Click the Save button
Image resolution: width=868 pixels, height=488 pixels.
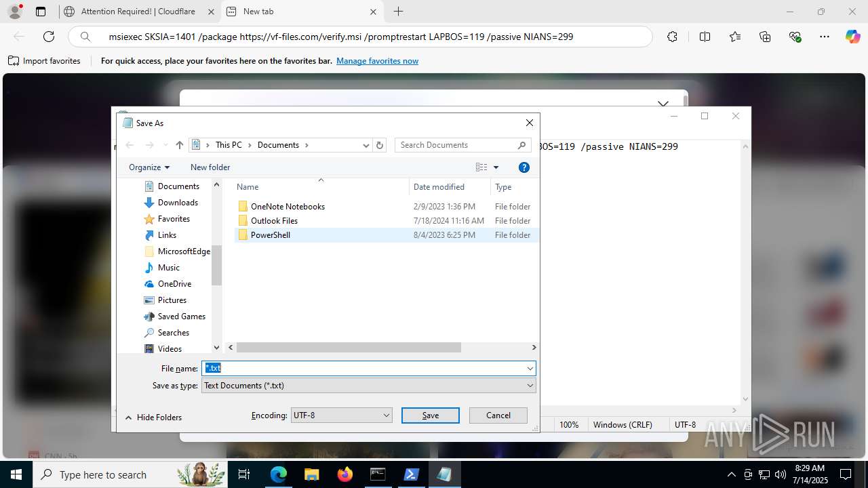[x=431, y=415]
